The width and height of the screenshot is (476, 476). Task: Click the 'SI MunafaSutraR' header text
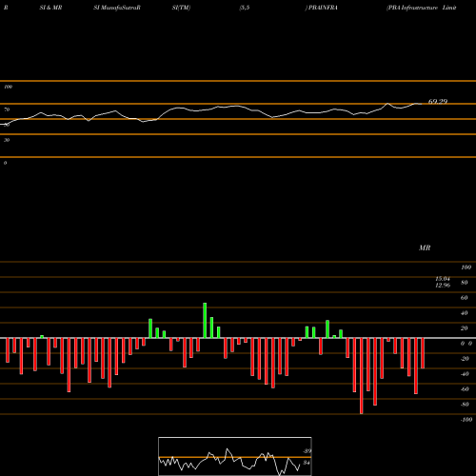(x=117, y=8)
